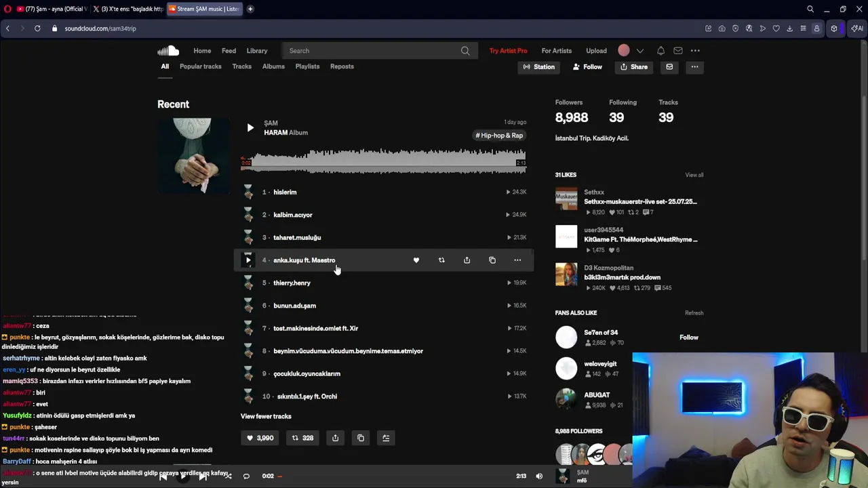Open the HARAM album artwork
The image size is (868, 488).
(x=193, y=156)
